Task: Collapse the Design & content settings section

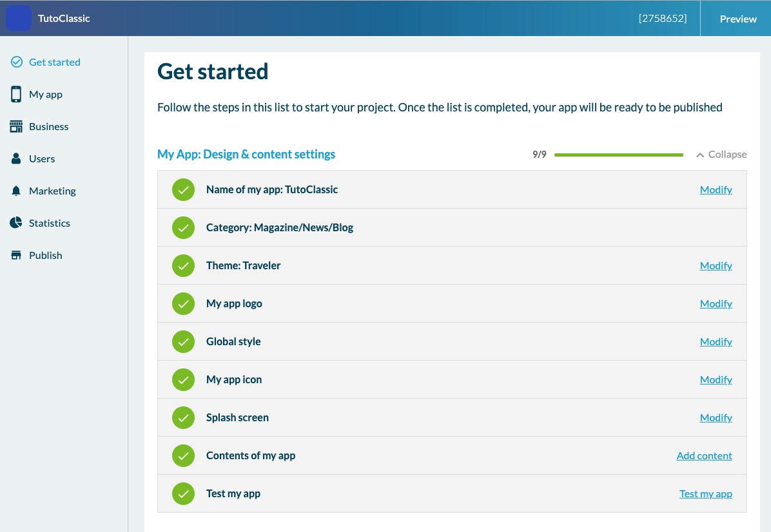Action: pyautogui.click(x=727, y=155)
